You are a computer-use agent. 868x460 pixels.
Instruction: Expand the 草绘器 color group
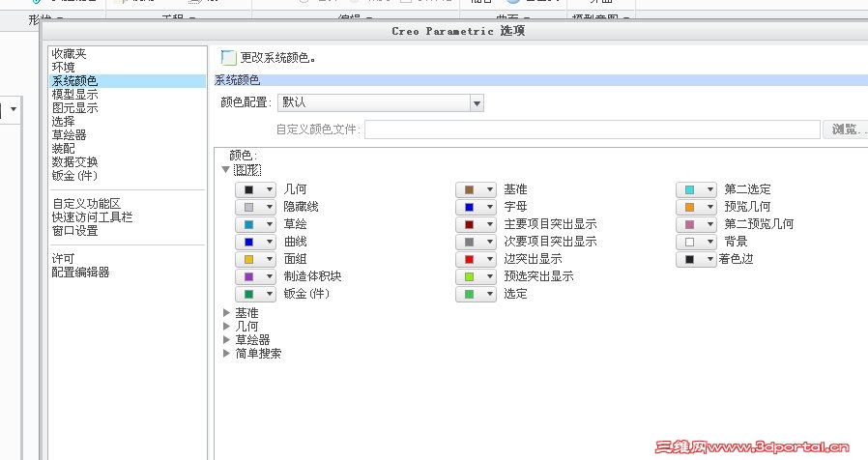(x=226, y=339)
